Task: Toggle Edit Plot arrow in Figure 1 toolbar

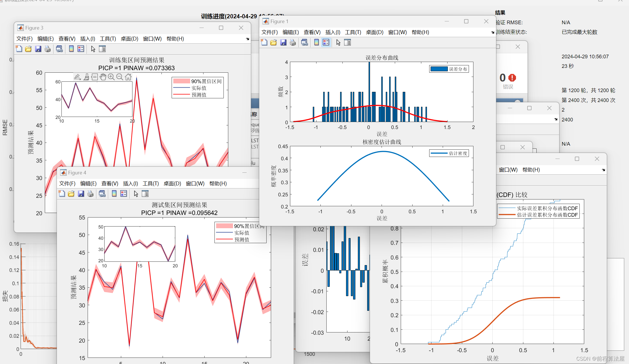Action: [338, 42]
